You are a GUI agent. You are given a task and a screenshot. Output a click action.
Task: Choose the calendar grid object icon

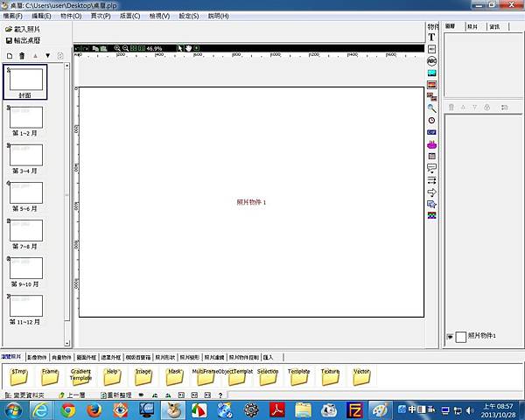click(x=432, y=156)
